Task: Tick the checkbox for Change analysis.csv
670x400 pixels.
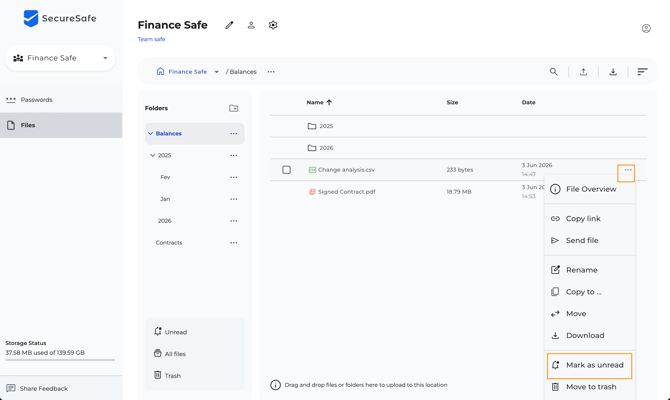Action: (286, 170)
